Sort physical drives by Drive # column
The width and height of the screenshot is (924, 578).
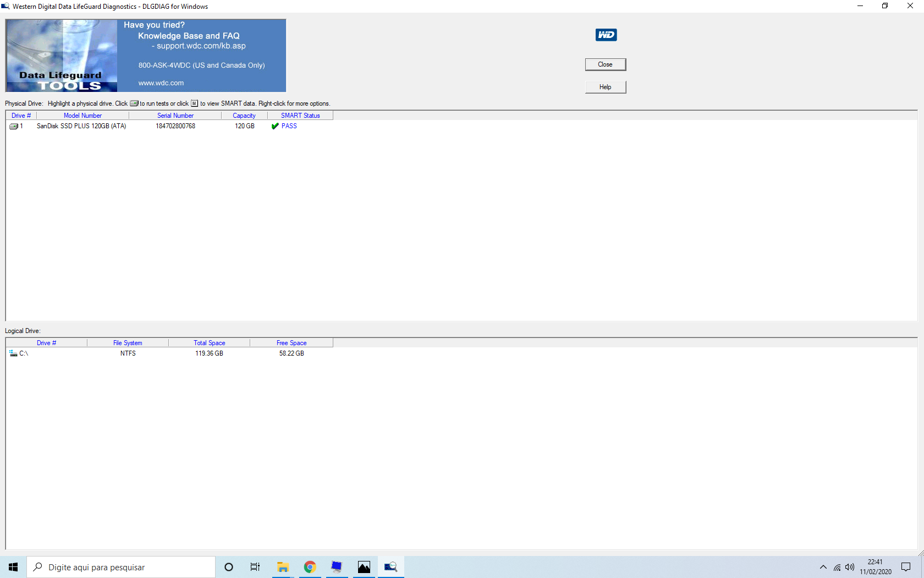21,116
